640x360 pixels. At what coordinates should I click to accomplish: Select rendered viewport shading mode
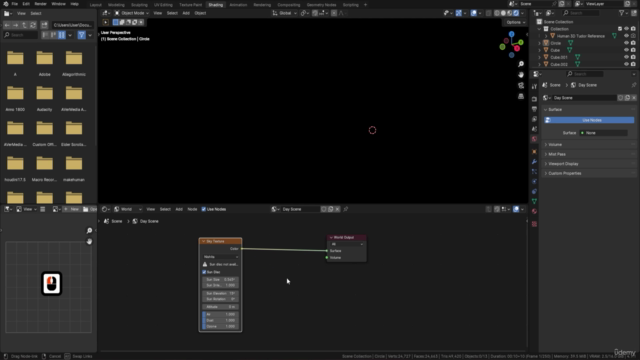[x=516, y=13]
